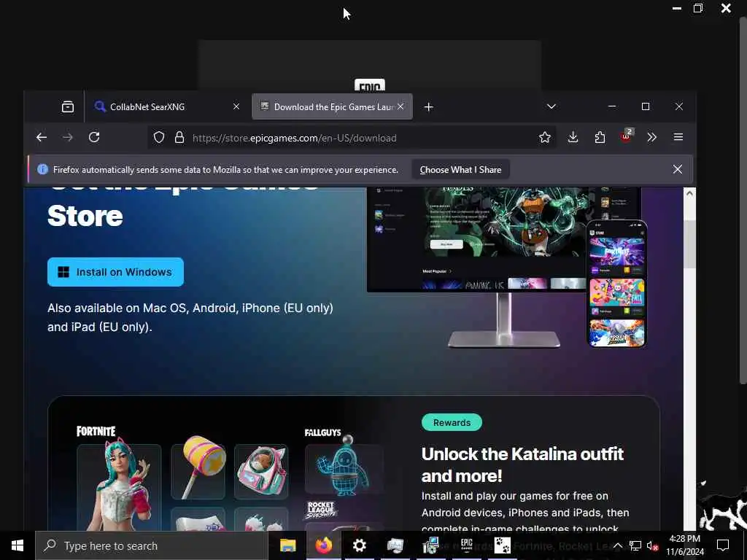Viewport: 747px width, 560px height.
Task: Open the clock showing 4:28 PM
Action: 685,545
